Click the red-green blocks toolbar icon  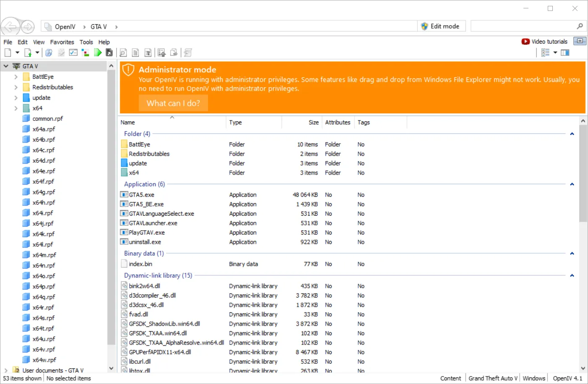coord(86,52)
